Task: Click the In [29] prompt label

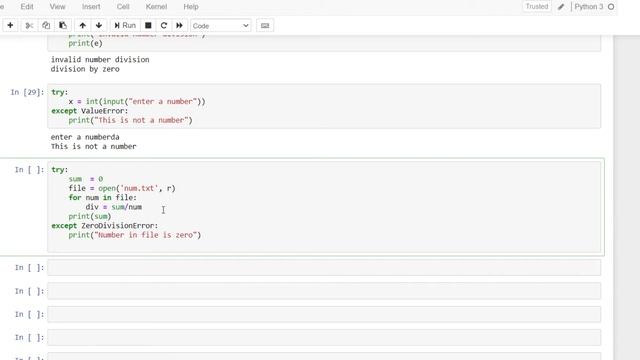Action: [x=27, y=92]
